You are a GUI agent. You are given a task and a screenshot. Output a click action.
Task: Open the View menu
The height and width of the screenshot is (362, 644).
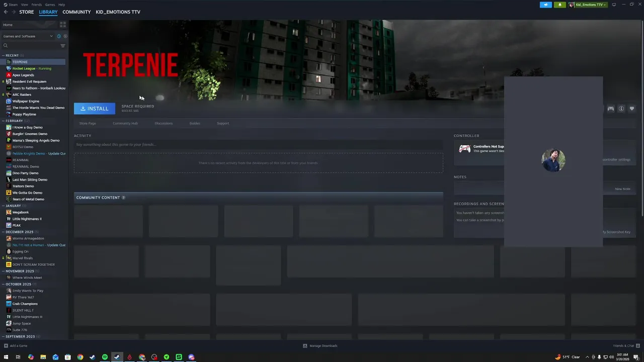tap(24, 5)
